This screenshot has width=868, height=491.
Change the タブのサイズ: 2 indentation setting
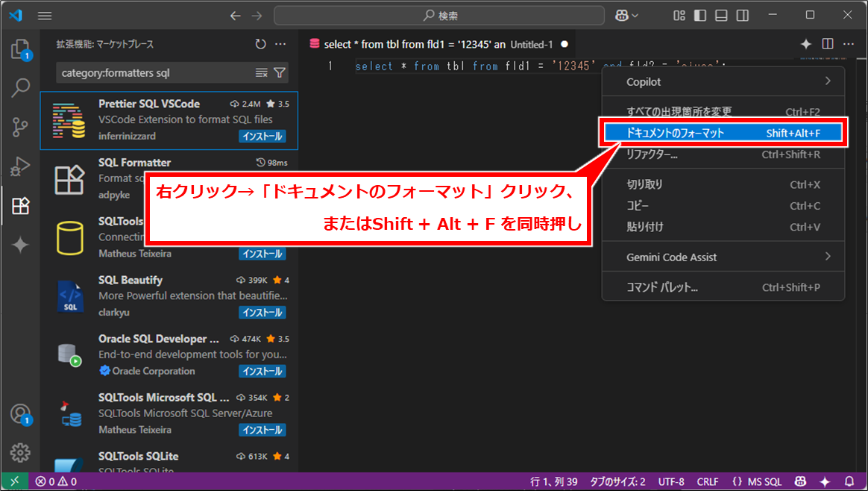click(x=617, y=481)
